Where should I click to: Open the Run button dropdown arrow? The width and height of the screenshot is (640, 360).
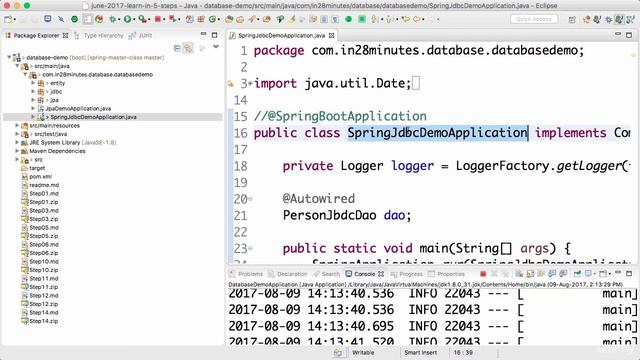134,19
